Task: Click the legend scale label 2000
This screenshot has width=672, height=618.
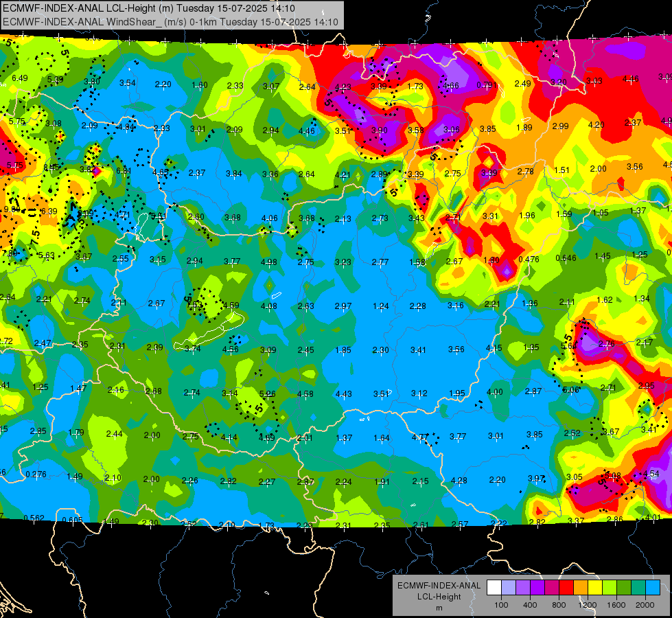Action: coord(645,605)
